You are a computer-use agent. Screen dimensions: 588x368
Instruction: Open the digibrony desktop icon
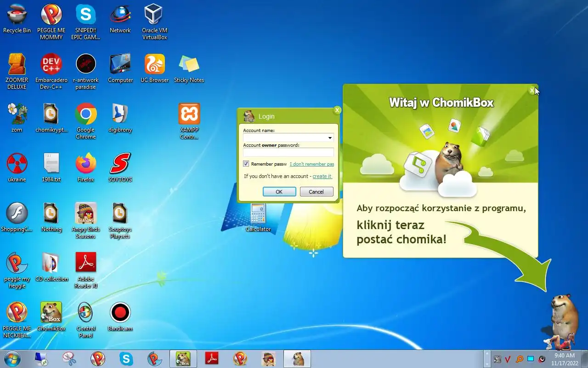click(x=120, y=118)
